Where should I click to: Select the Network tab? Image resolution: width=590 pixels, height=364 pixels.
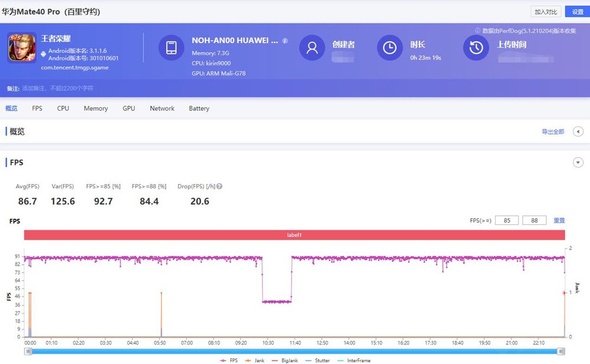tap(162, 109)
